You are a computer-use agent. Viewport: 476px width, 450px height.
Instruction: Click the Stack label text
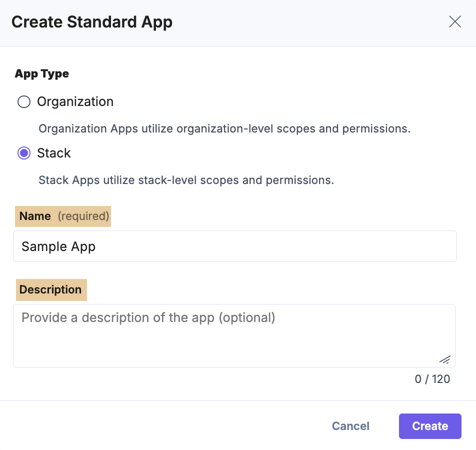(53, 153)
